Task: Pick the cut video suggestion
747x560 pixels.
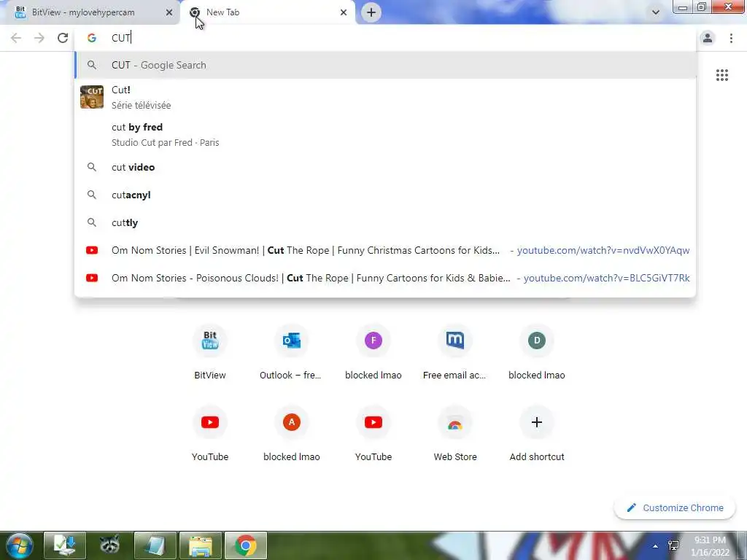Action: (x=385, y=167)
